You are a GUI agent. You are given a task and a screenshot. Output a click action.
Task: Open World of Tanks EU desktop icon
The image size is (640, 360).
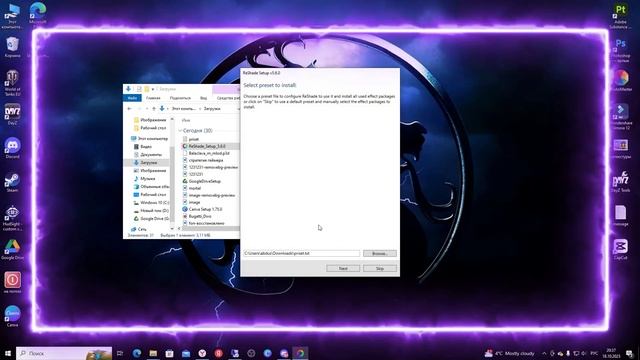coord(12,83)
